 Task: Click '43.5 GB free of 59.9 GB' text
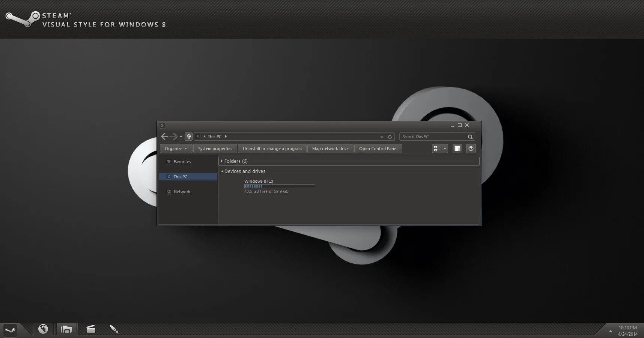[266, 191]
